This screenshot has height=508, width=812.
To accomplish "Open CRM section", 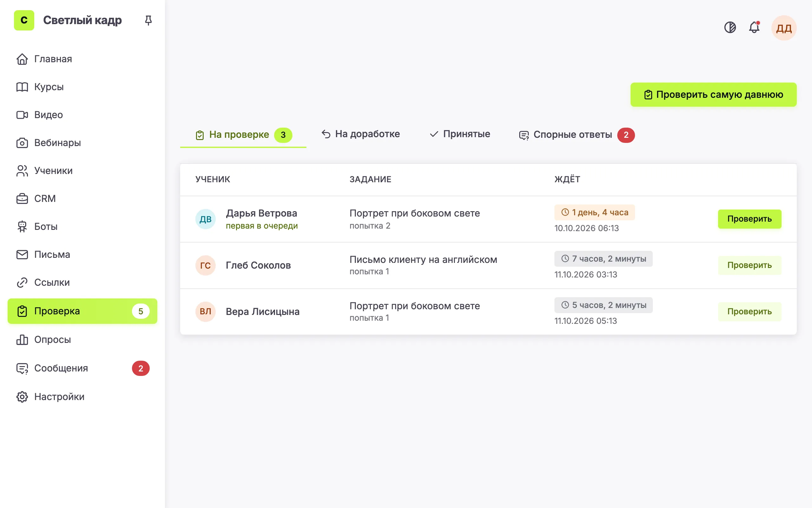I will coord(82,198).
